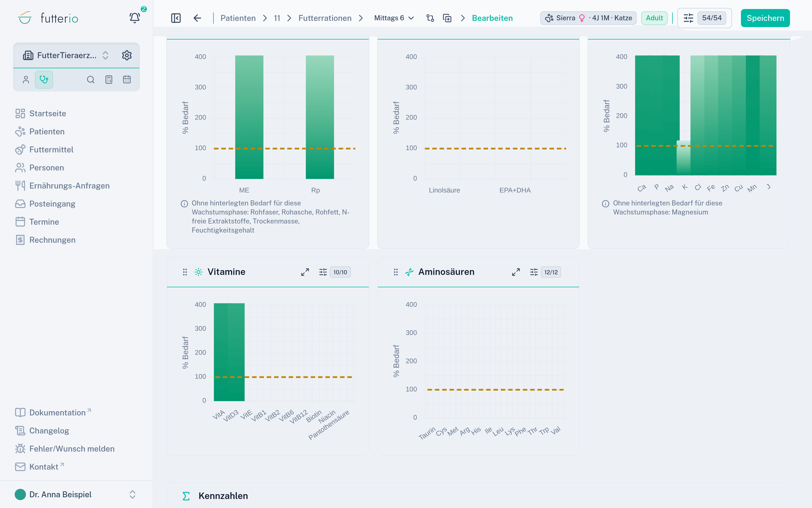Image resolution: width=812 pixels, height=508 pixels.
Task: Go back with the arrow icon
Action: click(x=197, y=18)
